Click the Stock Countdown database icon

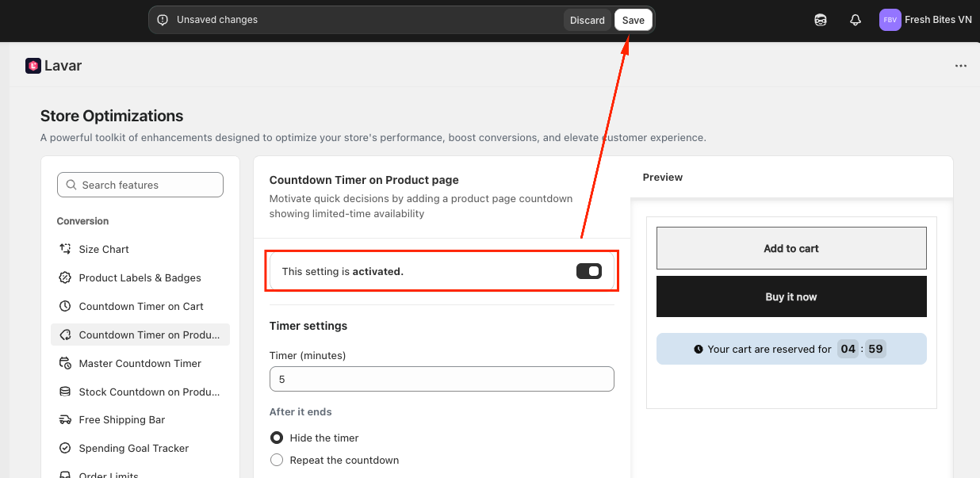click(x=65, y=392)
